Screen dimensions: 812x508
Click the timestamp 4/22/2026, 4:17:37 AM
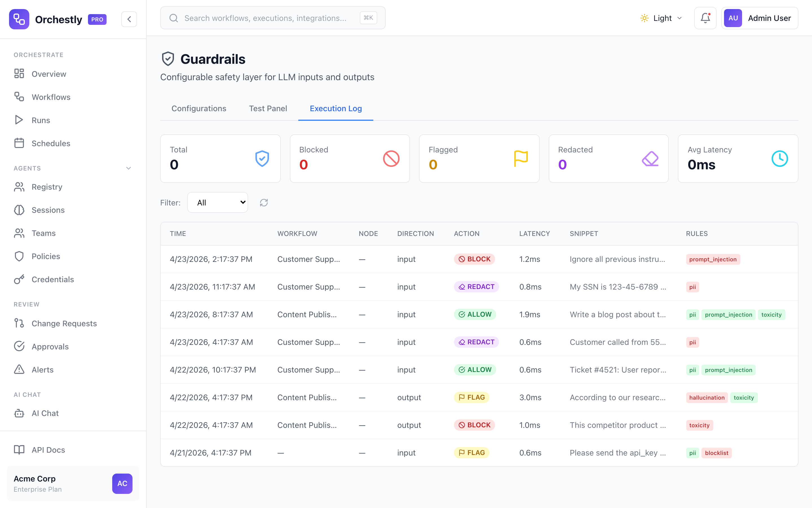point(211,425)
